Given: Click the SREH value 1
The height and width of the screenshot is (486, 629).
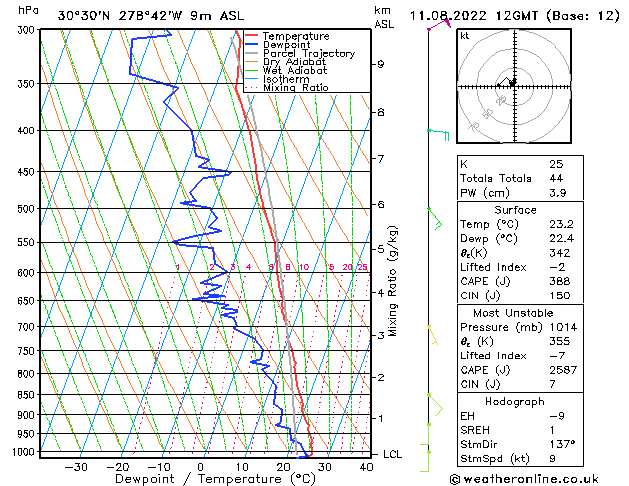Looking at the screenshot, I should coord(553,430).
